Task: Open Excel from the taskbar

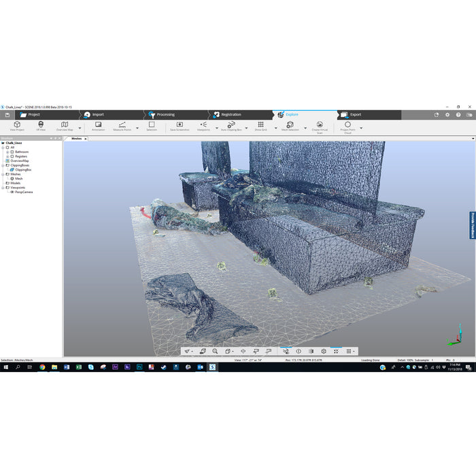Action: pos(79,367)
